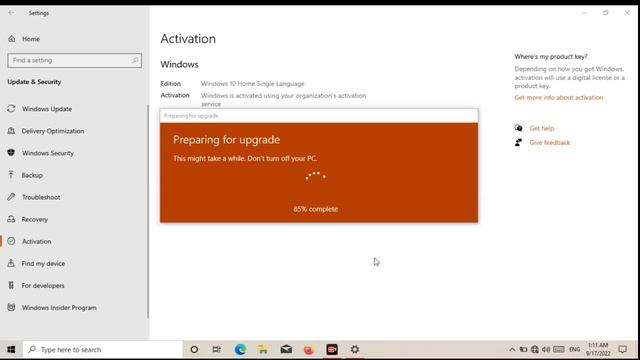Open Windows Update page

click(x=47, y=109)
